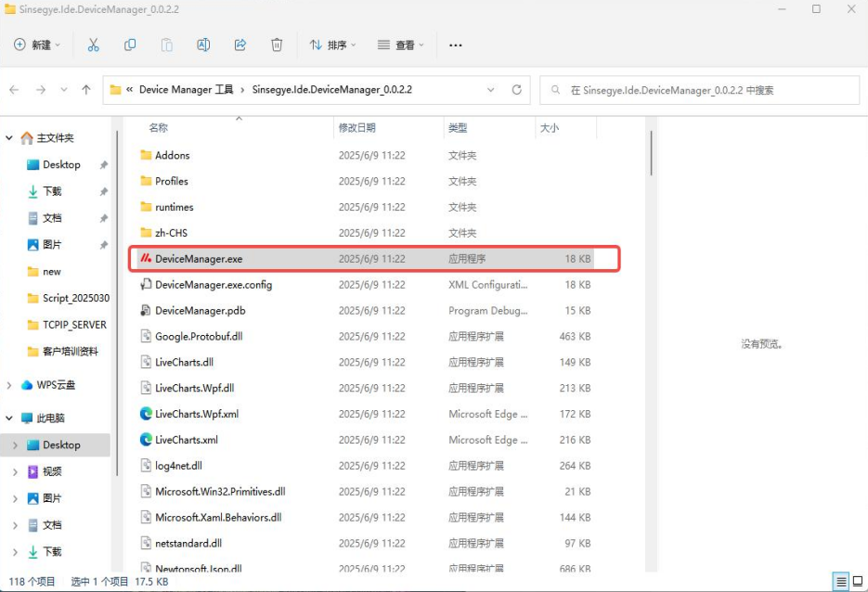
Task: Expand the WPS云盘 tree node
Action: pos(10,385)
